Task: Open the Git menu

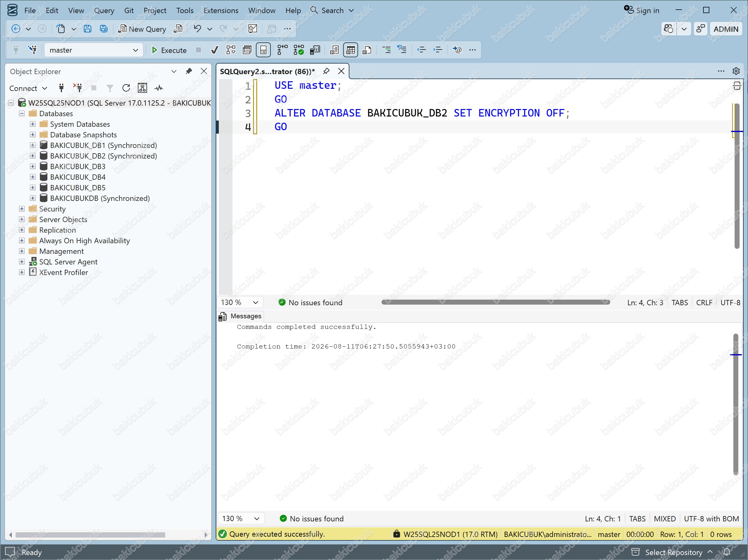Action: pyautogui.click(x=129, y=11)
